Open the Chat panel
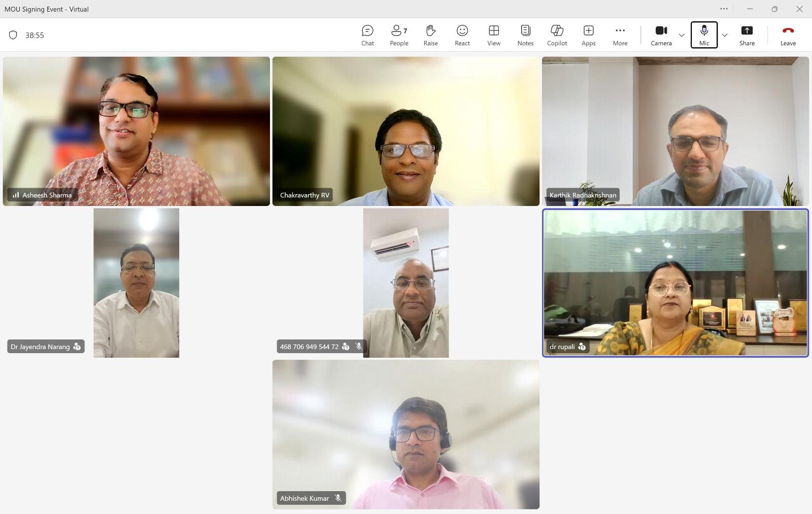812x514 pixels. click(367, 35)
